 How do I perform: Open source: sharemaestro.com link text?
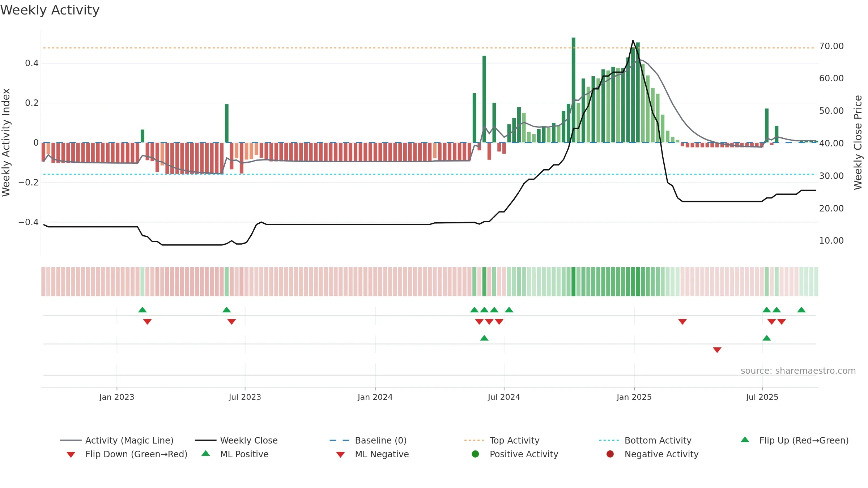(798, 371)
